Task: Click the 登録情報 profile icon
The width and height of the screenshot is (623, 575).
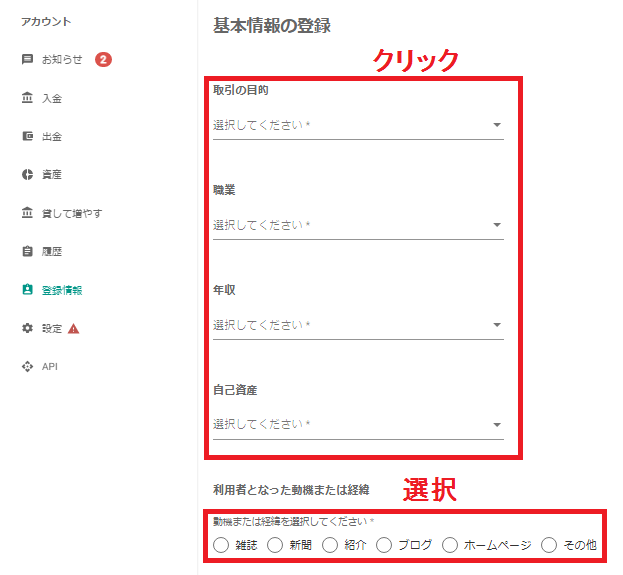Action: tap(27, 290)
